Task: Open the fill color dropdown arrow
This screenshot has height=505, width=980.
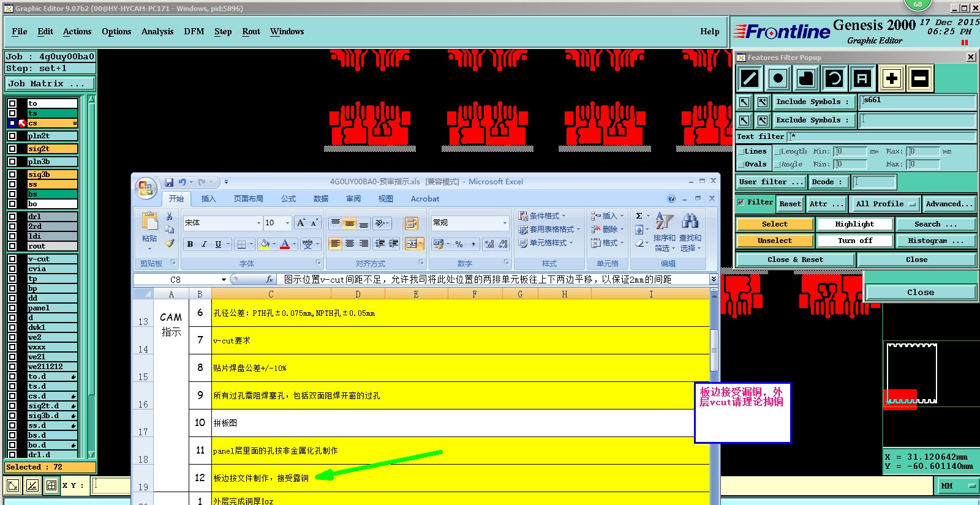Action: (274, 244)
